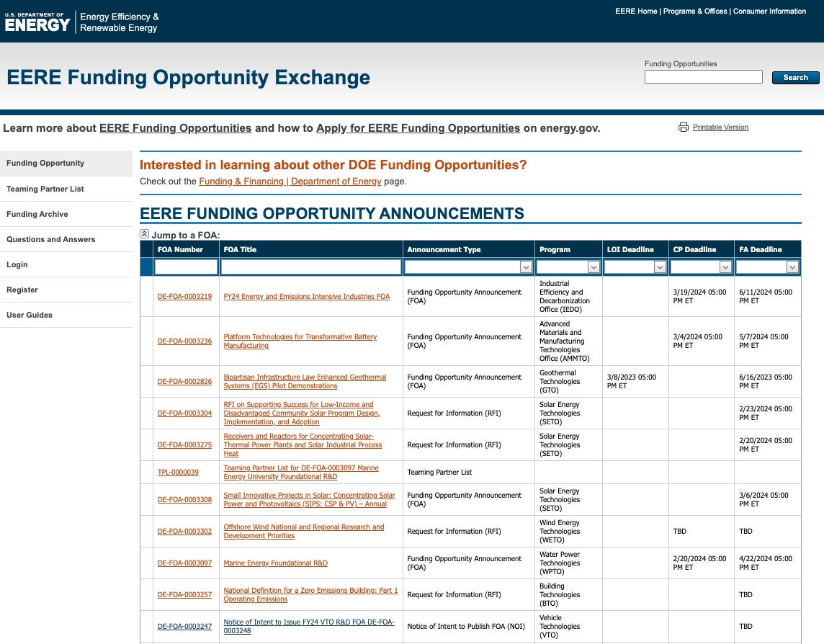
Task: Open the Funding Archive sidebar item
Action: [x=66, y=214]
